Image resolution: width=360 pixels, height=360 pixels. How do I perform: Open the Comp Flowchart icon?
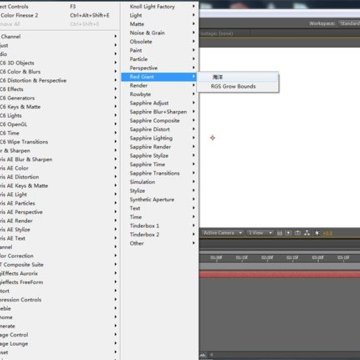point(307,233)
